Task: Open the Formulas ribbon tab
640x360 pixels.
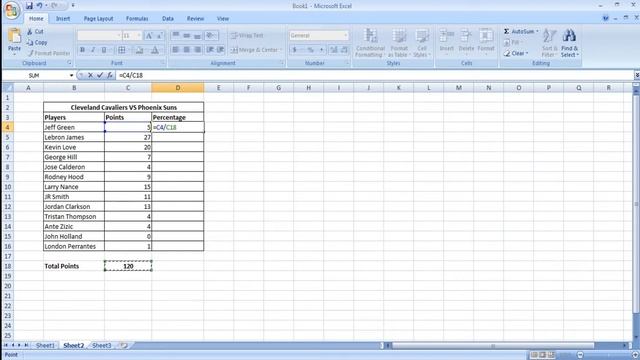Action: (137, 19)
